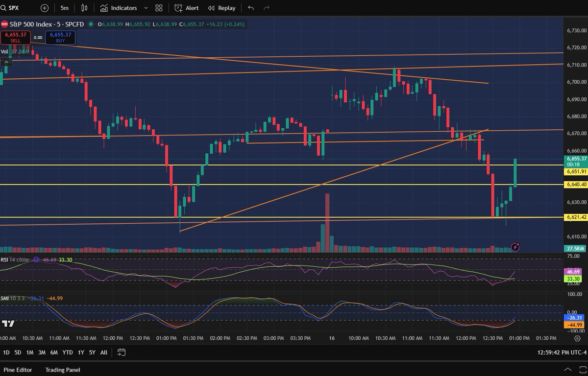The image size is (588, 376).
Task: Select the RSI 14 close indicator label
Action: [x=15, y=260]
